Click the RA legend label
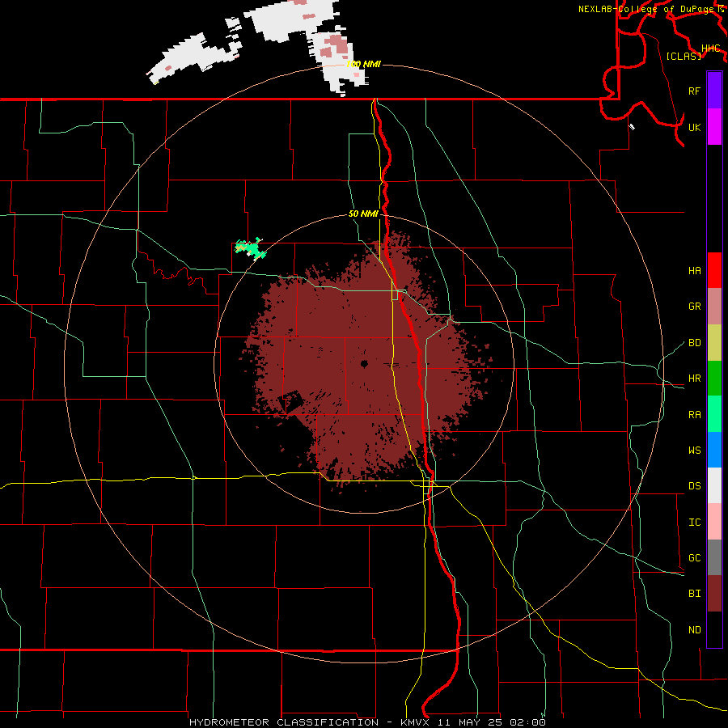 pyautogui.click(x=694, y=415)
